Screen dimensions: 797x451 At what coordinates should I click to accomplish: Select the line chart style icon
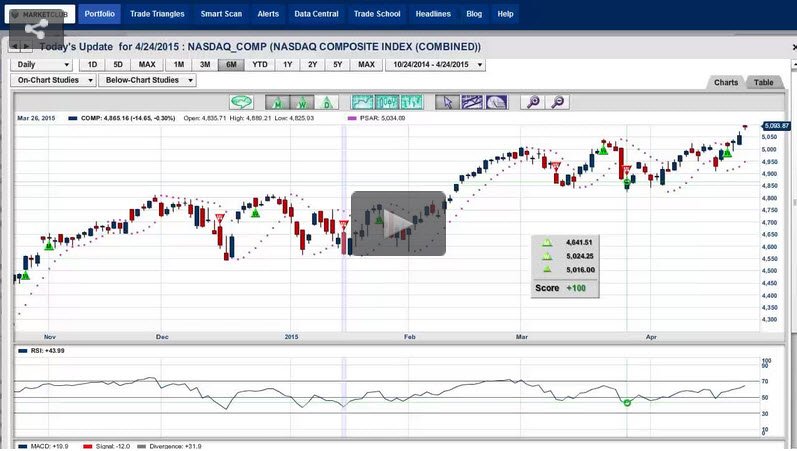362,102
